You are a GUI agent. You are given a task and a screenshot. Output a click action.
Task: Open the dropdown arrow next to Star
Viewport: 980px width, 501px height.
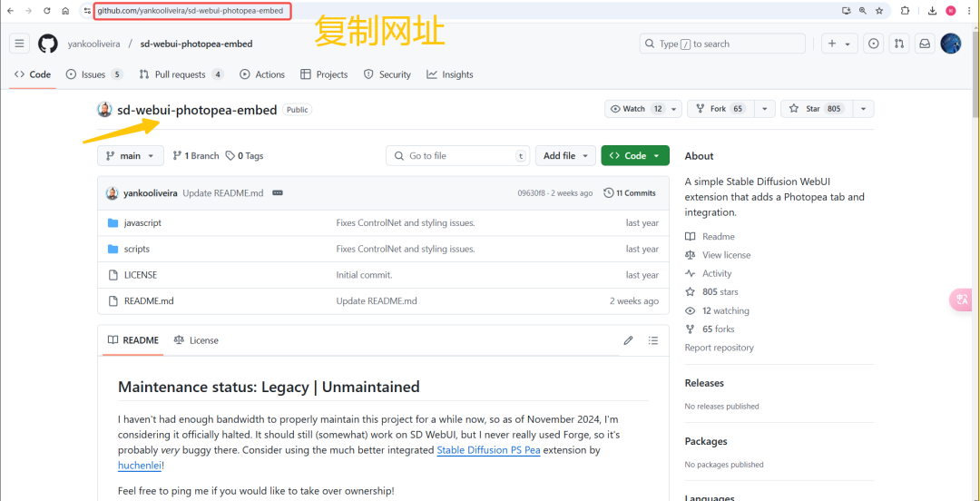(863, 109)
